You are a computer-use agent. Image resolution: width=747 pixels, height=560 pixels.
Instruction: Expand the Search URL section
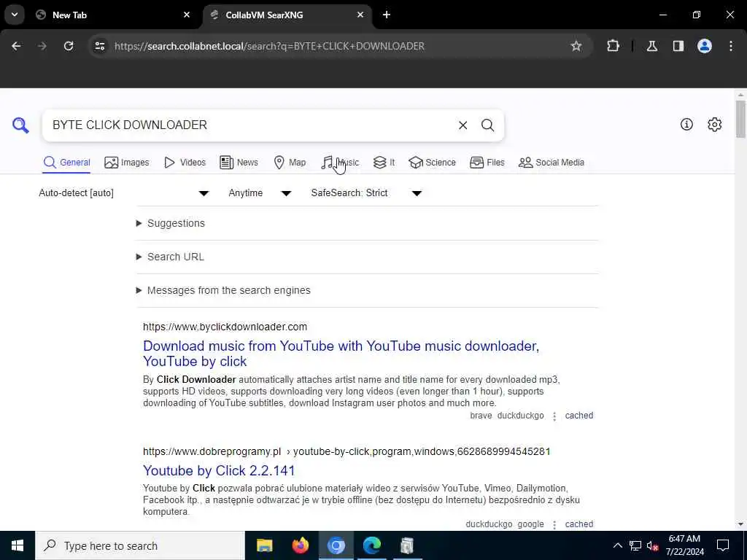[170, 257]
